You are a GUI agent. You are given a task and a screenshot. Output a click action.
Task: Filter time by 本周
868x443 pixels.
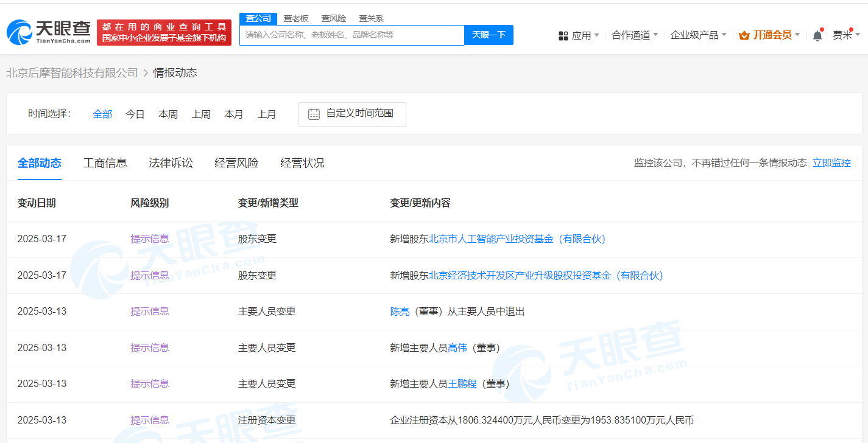[x=168, y=114]
